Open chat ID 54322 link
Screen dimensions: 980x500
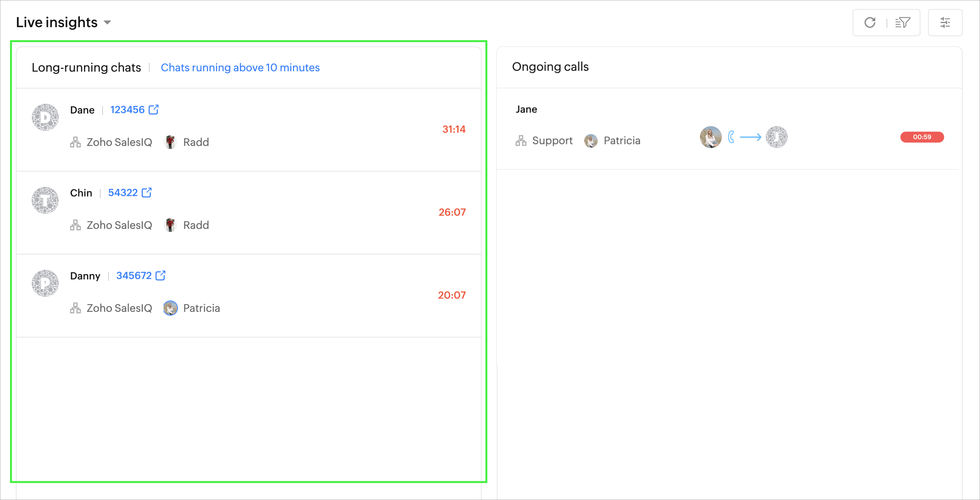pos(122,192)
